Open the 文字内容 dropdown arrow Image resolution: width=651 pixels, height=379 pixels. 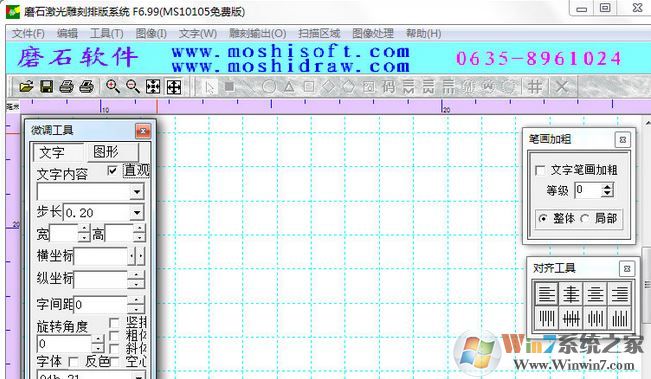[137, 192]
